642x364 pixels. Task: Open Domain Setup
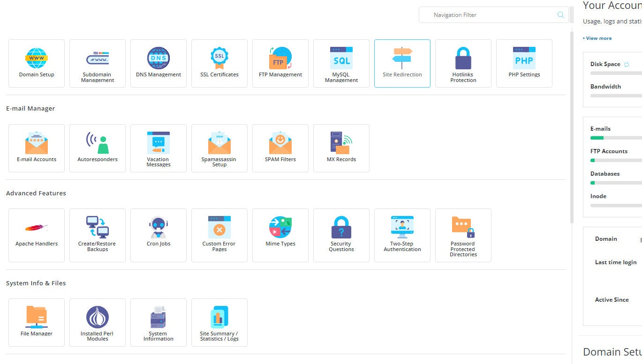[x=36, y=63]
